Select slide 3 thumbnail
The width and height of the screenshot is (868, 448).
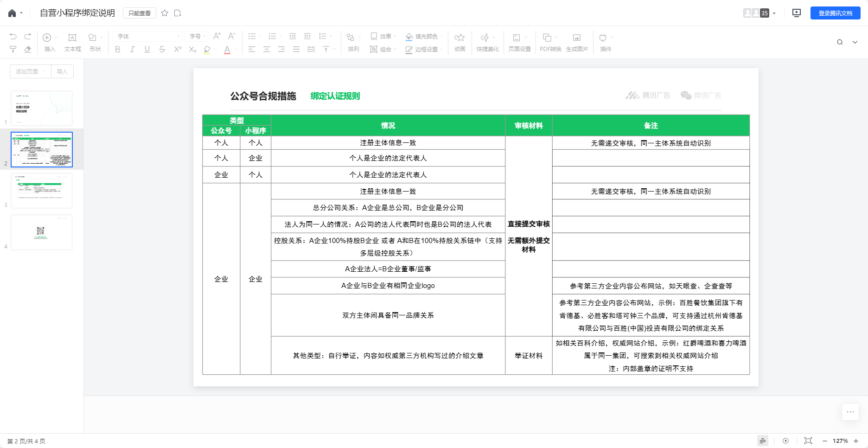[x=42, y=191]
